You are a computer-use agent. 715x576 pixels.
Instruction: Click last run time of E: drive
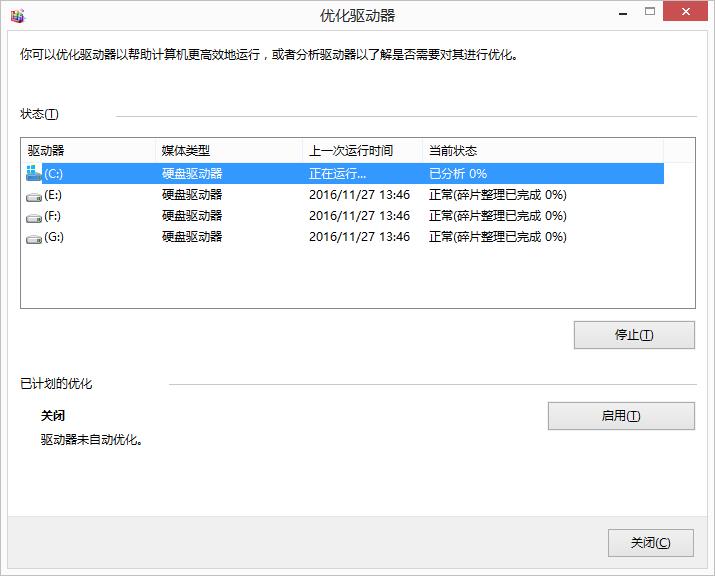pyautogui.click(x=359, y=195)
